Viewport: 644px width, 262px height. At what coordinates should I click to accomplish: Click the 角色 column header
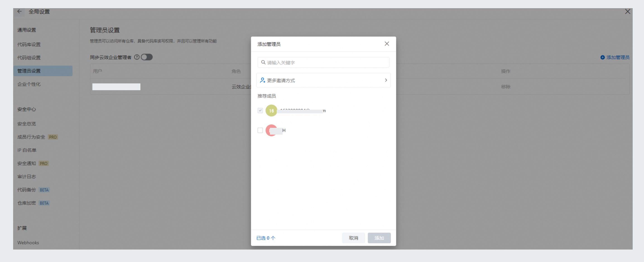(236, 71)
